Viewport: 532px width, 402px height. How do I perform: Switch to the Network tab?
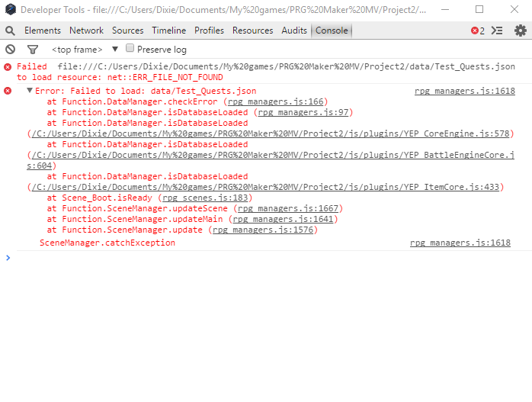86,31
